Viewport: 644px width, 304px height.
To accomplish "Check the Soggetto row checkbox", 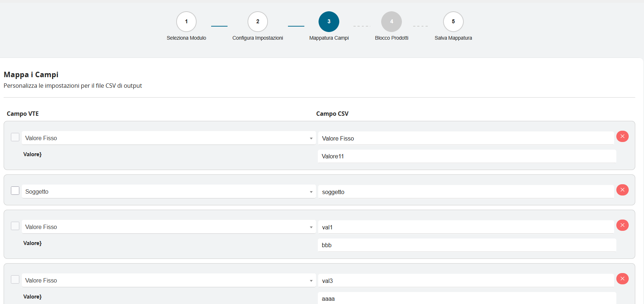I will [15, 191].
